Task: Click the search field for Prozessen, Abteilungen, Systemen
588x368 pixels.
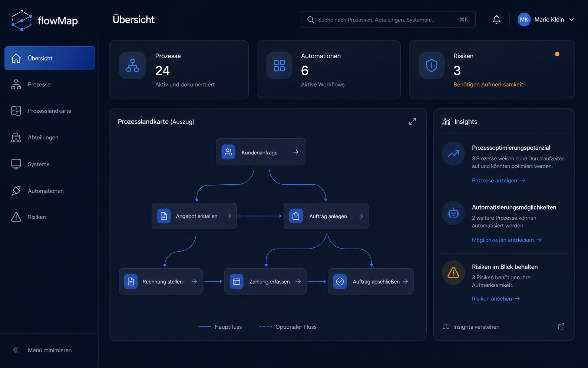Action: point(388,20)
